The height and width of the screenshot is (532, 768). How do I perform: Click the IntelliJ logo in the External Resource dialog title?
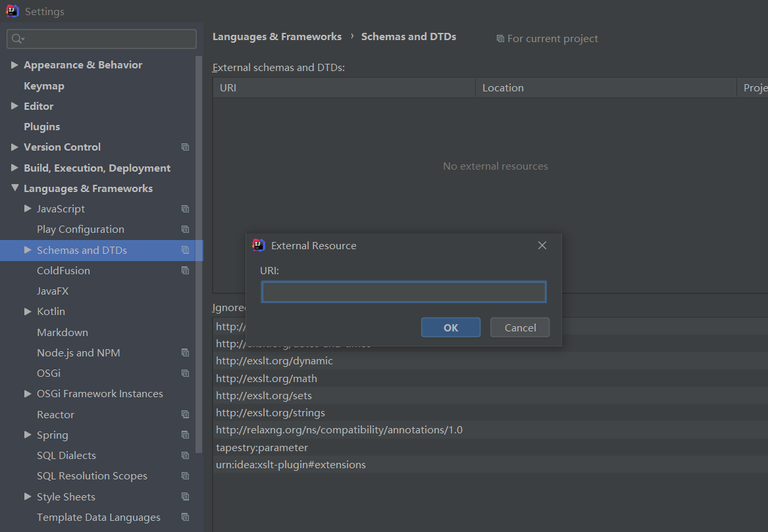point(258,245)
